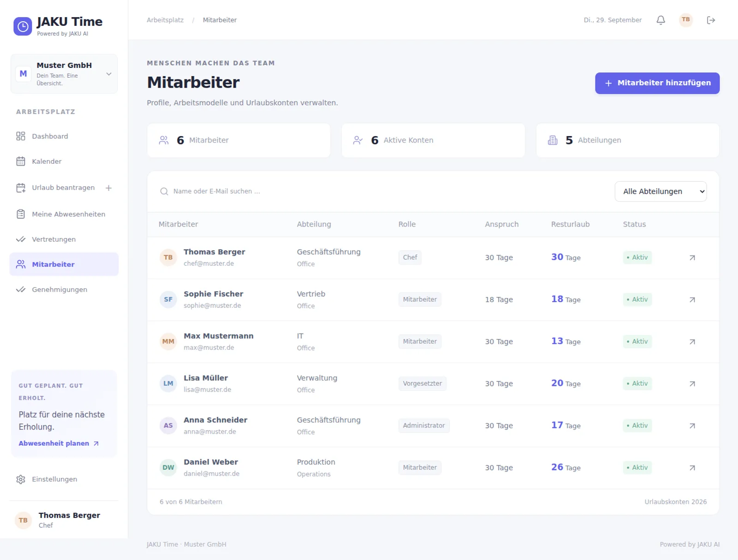The height and width of the screenshot is (560, 738).
Task: Open Thomas Berger's profile at sidebar bottom
Action: [x=64, y=520]
